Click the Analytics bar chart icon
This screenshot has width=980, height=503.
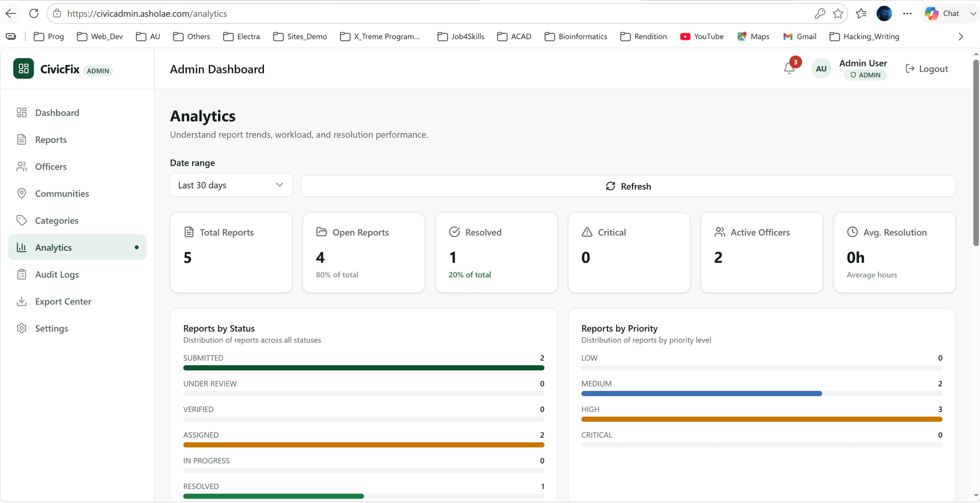[21, 247]
